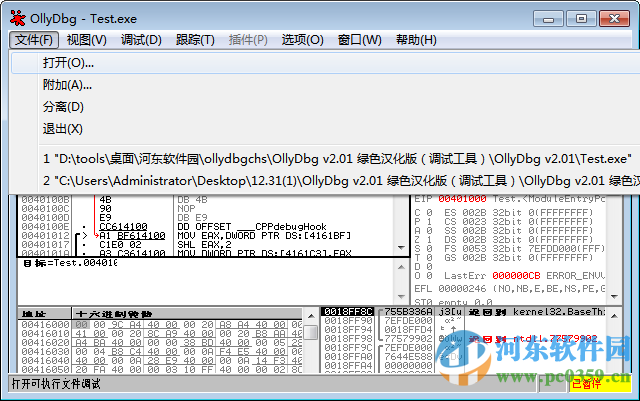Image resolution: width=640 pixels, height=401 pixels.
Task: Click the 地址 column header in dump
Action: (45, 314)
